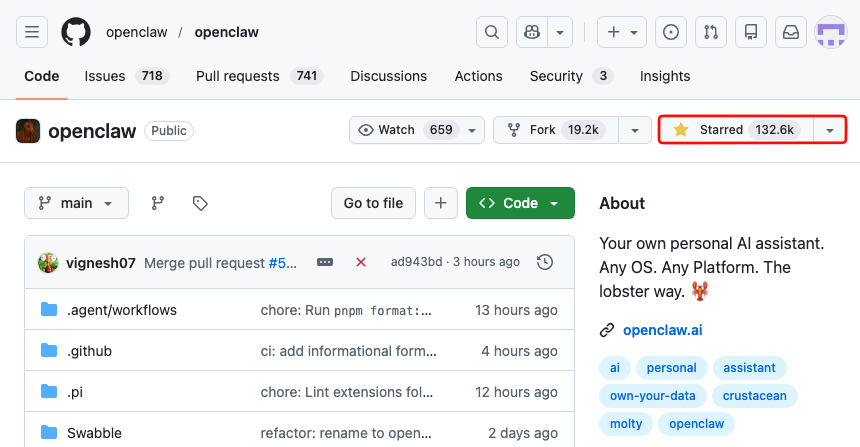View branches icon next to main
860x447 pixels.
(x=158, y=203)
